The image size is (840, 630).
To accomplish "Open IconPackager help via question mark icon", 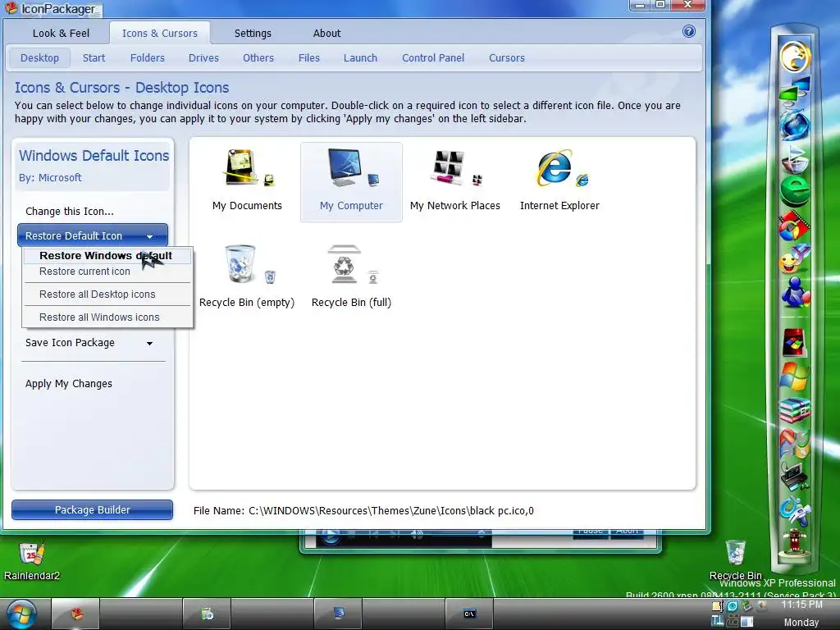I will 689,32.
